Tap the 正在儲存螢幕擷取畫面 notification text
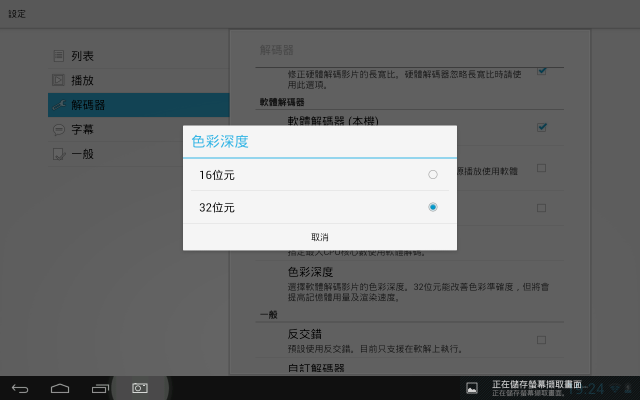This screenshot has height=400, width=640. coord(537,384)
